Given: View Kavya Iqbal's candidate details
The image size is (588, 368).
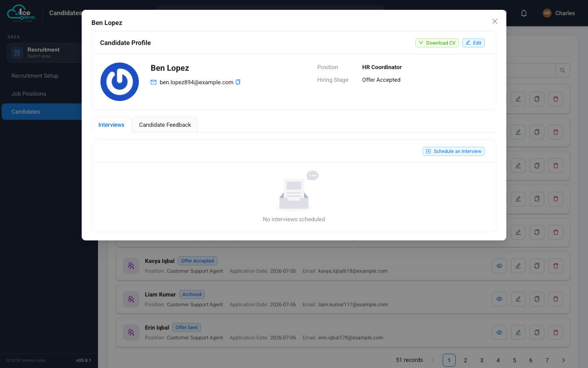Looking at the screenshot, I should click(499, 266).
